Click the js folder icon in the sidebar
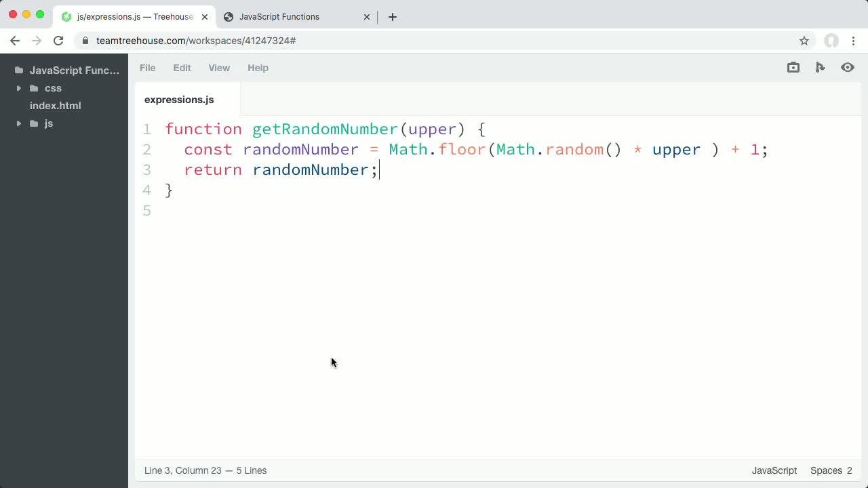868x488 pixels. 35,123
